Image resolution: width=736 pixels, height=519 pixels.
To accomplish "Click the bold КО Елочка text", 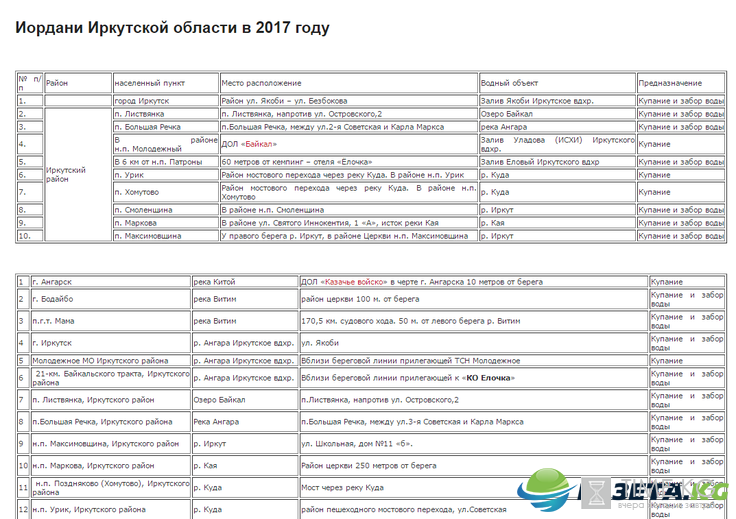I will point(493,378).
